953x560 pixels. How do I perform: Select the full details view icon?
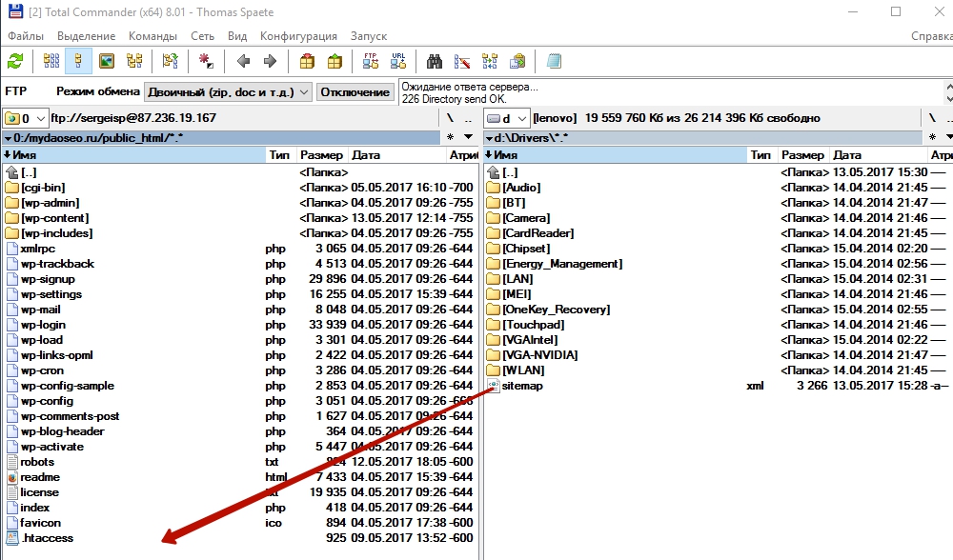[x=78, y=61]
